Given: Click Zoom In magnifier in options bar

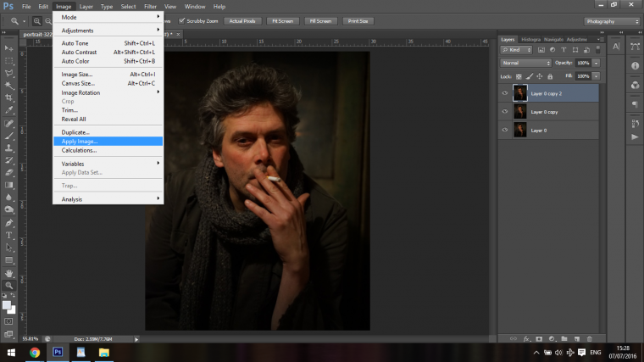Looking at the screenshot, I should [x=37, y=21].
